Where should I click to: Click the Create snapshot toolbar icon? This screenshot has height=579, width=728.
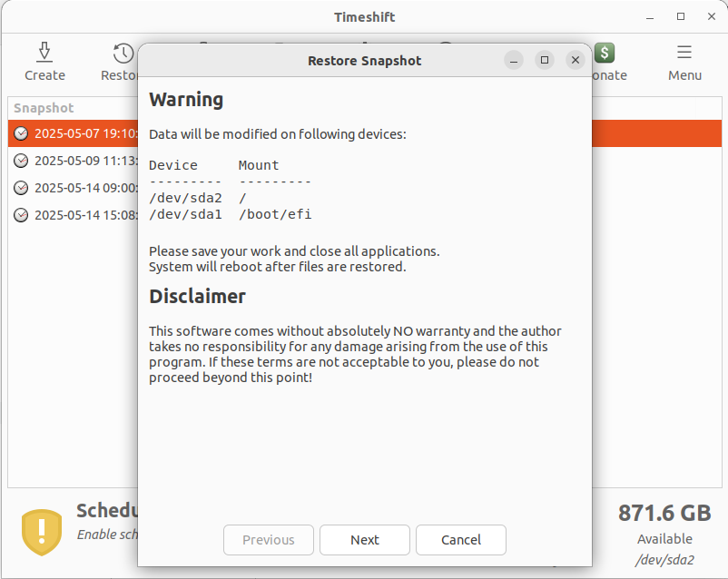(44, 52)
